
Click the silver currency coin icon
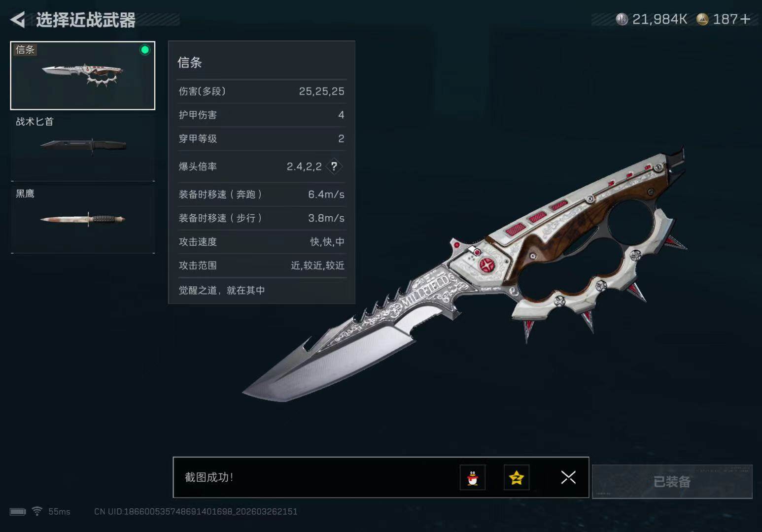tap(622, 19)
